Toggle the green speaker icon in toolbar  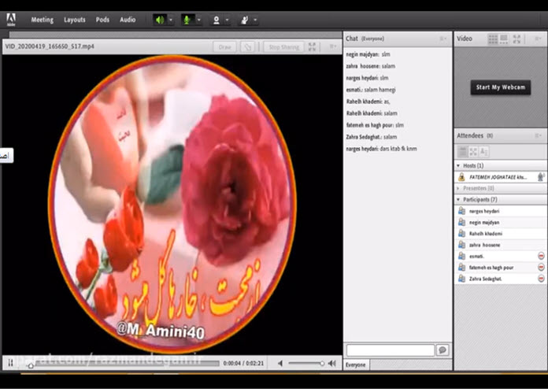(160, 20)
